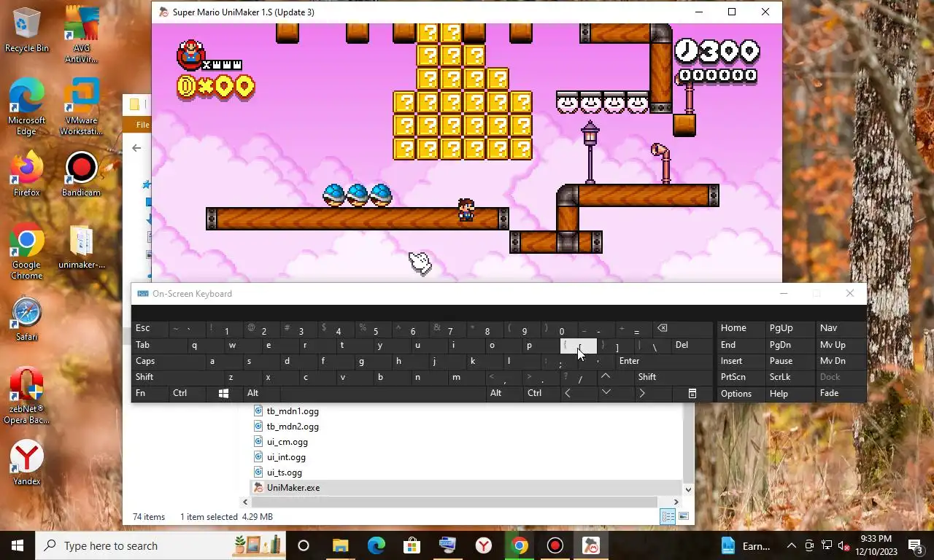This screenshot has height=560, width=934.
Task: Open Microsoft Store from taskbar
Action: click(x=412, y=545)
